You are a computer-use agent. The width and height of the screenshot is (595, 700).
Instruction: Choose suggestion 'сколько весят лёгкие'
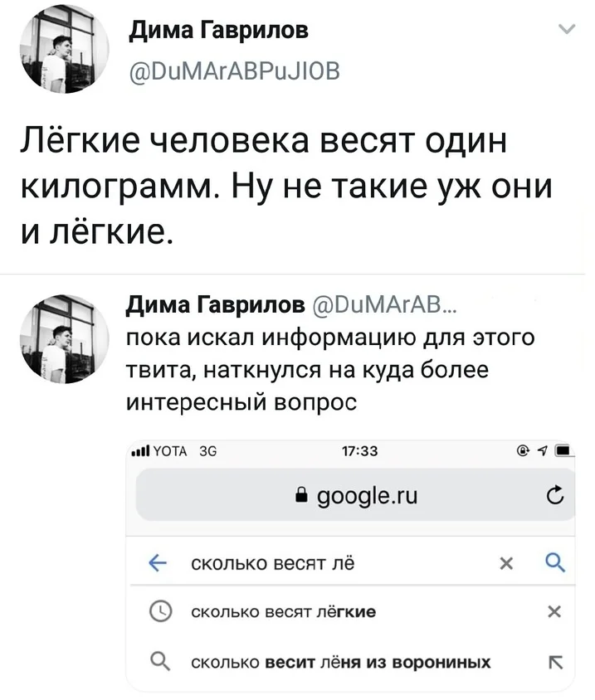click(283, 611)
